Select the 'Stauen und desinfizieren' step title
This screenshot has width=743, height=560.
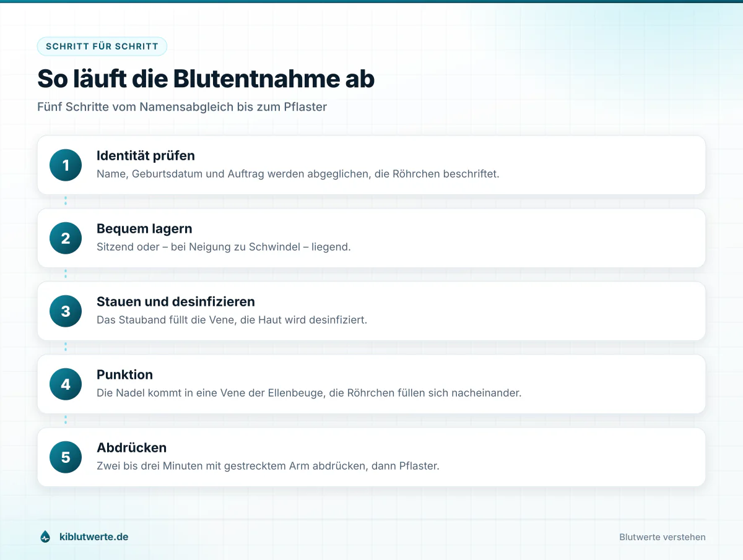[176, 302]
